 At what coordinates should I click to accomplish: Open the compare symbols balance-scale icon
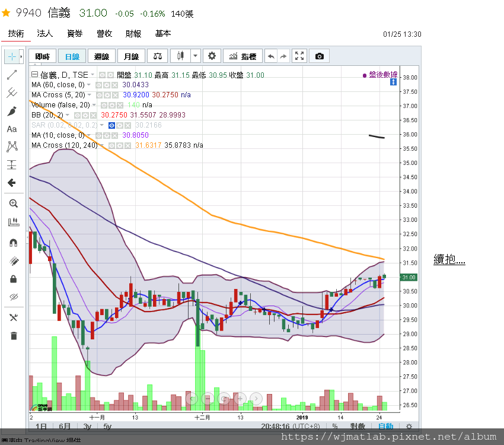[158, 56]
